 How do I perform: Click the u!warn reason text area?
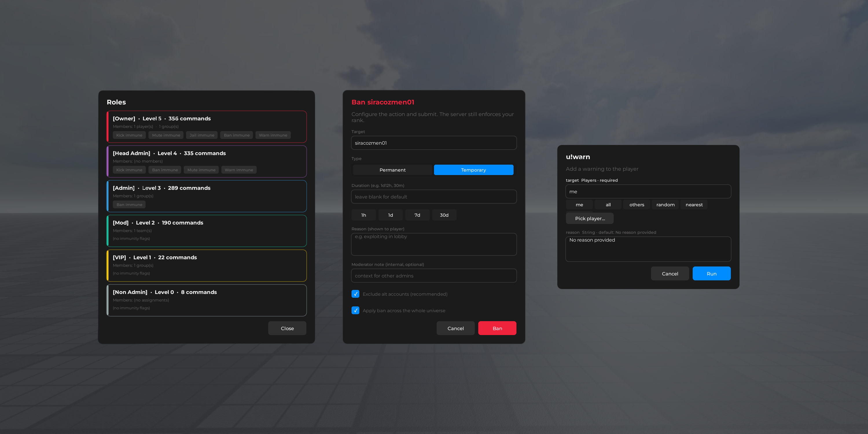click(648, 249)
